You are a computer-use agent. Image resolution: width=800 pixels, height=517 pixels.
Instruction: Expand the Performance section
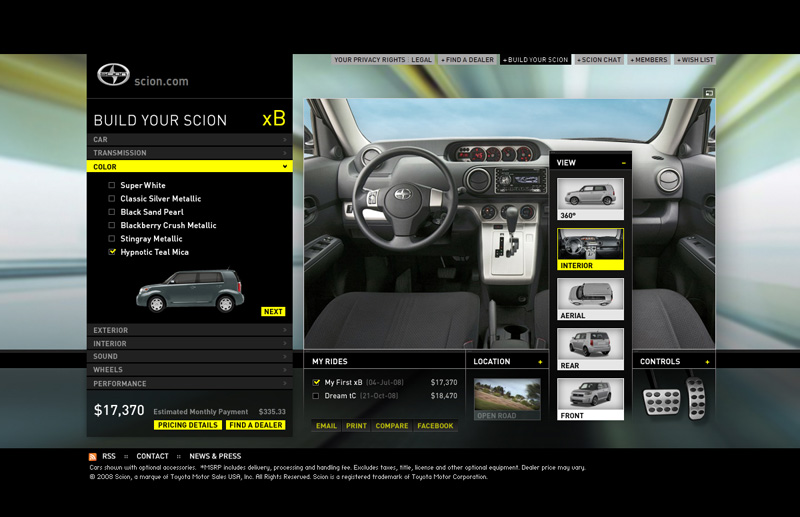click(x=190, y=383)
